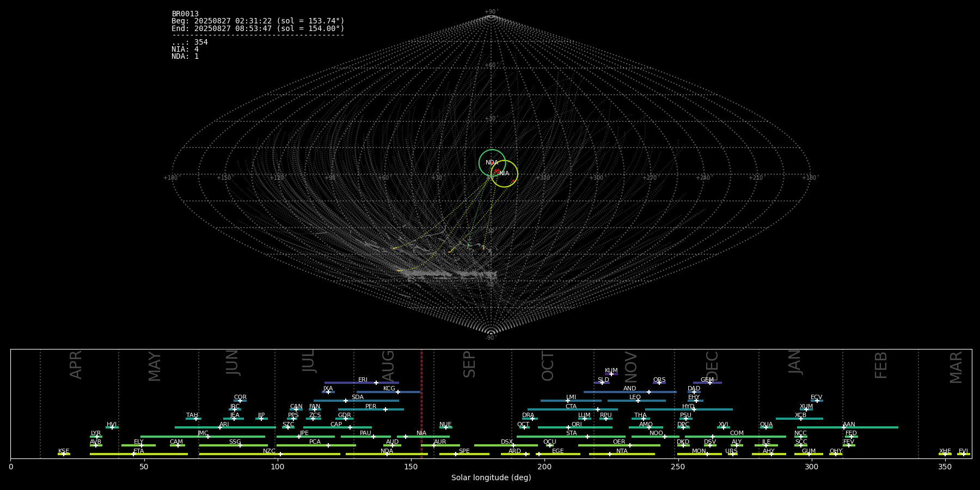The height and width of the screenshot is (490, 980).
Task: Select the NTA shower bar in timeline
Action: tap(622, 454)
